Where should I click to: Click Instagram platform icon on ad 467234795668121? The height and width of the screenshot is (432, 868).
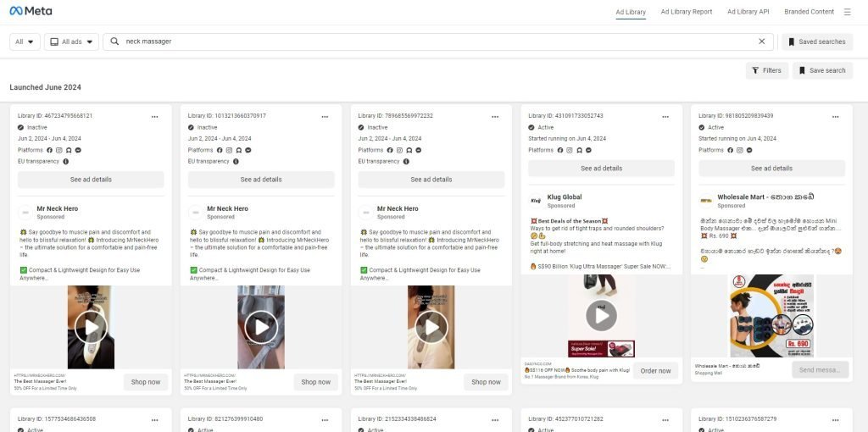58,150
